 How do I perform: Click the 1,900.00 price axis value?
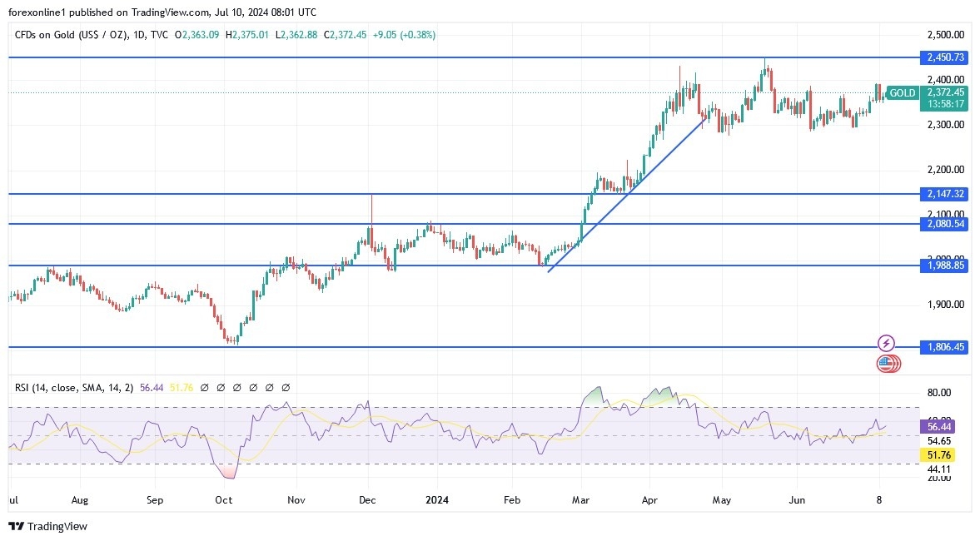coord(946,305)
